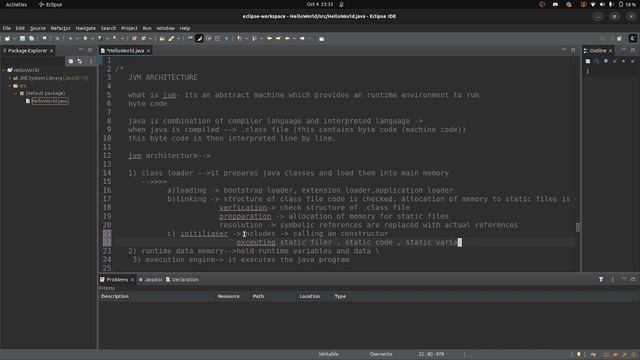This screenshot has width=640, height=360.
Task: Toggle Java editor breadcrumb
Action: point(190,38)
